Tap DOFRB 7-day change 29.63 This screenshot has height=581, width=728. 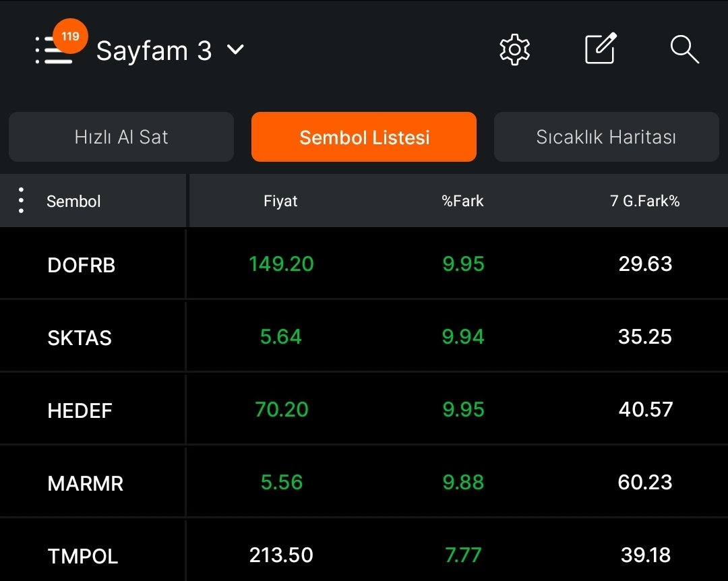[x=645, y=264]
